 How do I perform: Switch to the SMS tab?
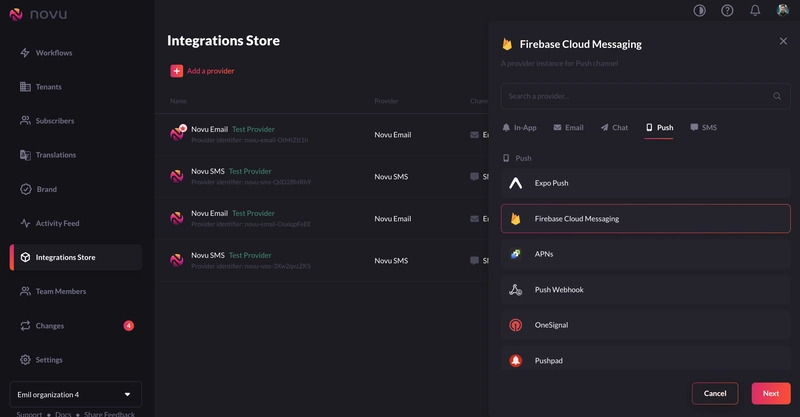[704, 128]
